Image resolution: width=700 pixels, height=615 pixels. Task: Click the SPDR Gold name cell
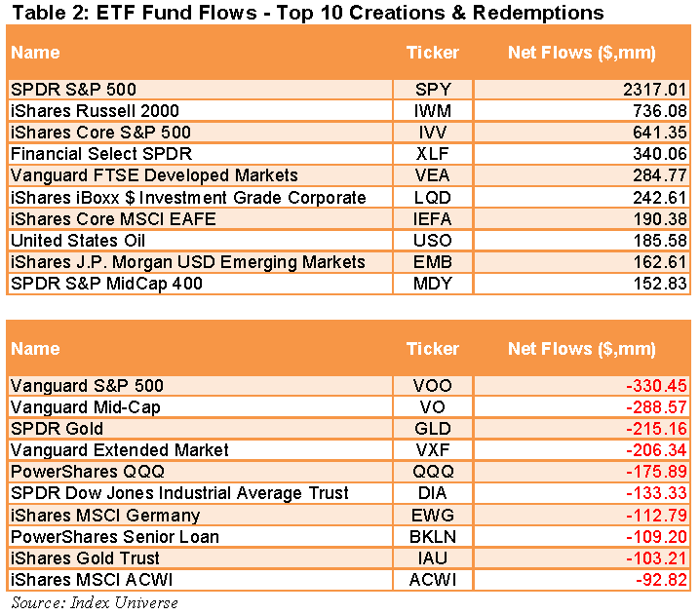point(57,429)
